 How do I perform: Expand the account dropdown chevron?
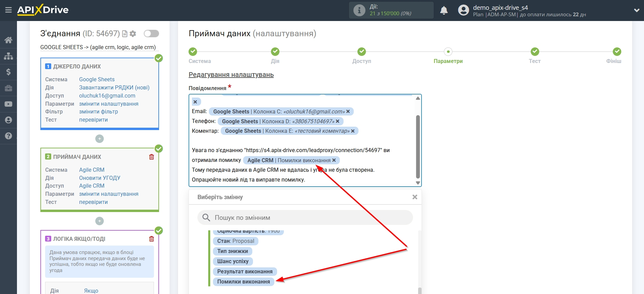(637, 10)
